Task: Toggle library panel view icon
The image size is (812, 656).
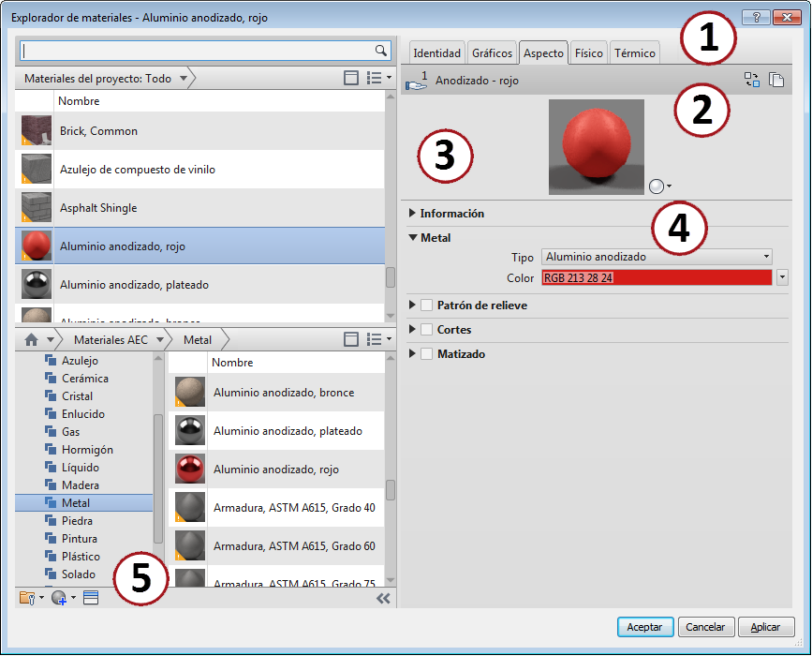Action: point(351,339)
